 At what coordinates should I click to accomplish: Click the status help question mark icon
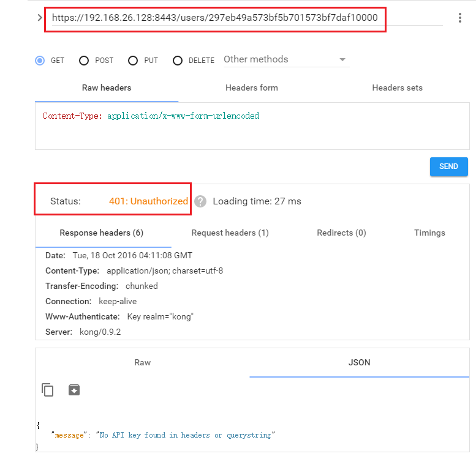point(200,201)
